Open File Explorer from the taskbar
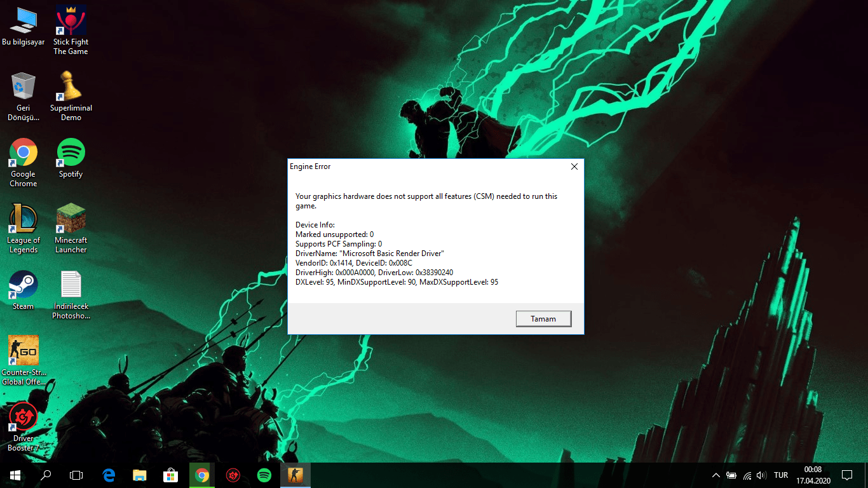 click(x=140, y=475)
